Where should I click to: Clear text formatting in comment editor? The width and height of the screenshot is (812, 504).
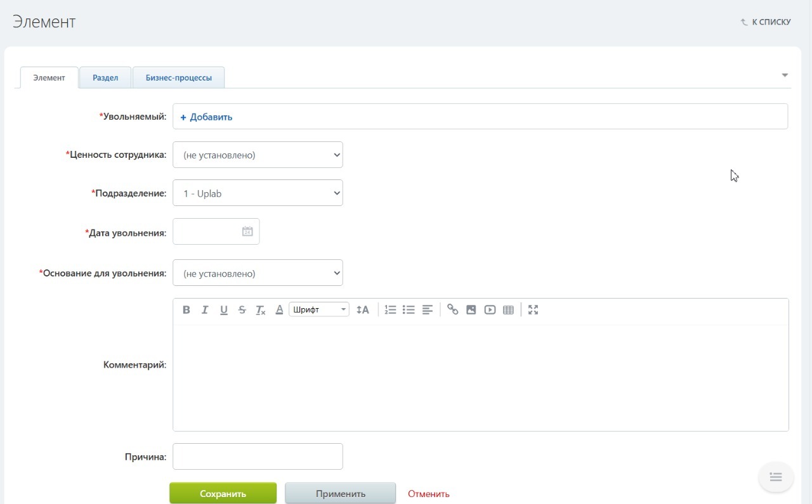(260, 310)
